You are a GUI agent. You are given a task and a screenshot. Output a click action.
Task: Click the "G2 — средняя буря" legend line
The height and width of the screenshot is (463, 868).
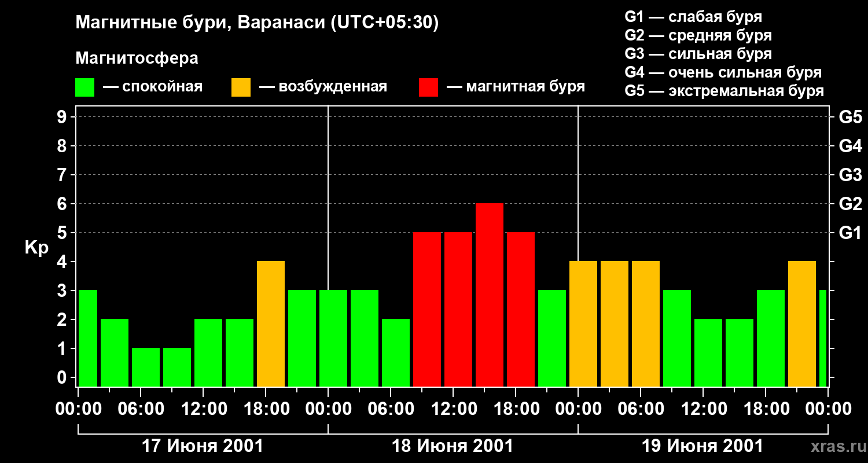698,35
